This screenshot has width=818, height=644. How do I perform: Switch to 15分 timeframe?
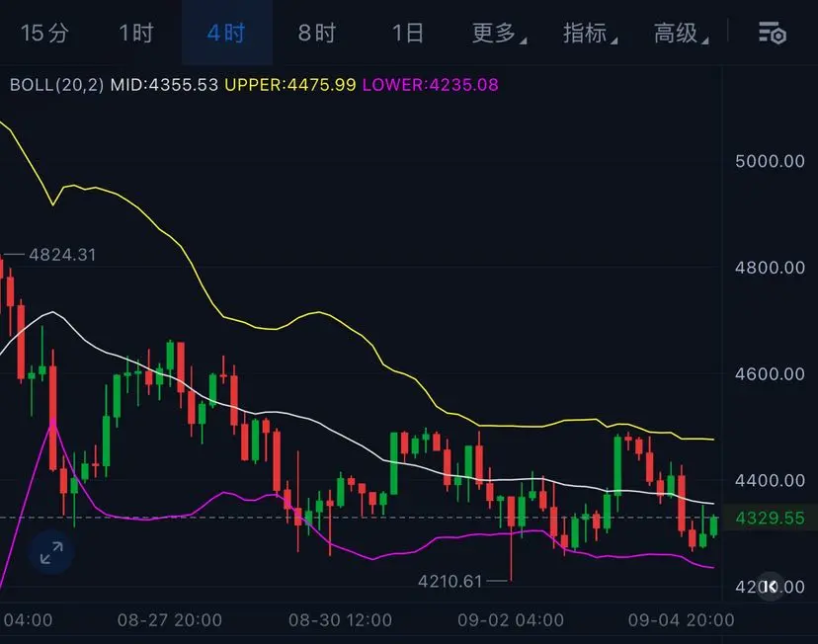pyautogui.click(x=44, y=34)
